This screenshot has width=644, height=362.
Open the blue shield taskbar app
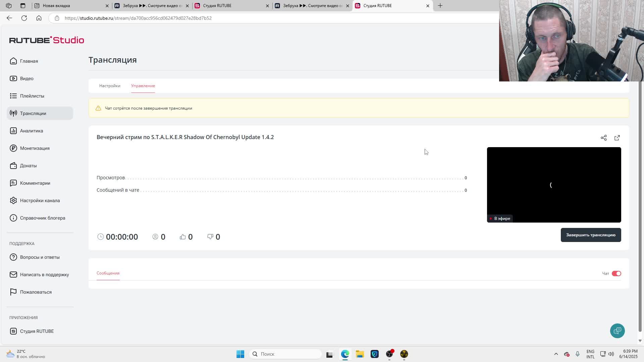(375, 354)
